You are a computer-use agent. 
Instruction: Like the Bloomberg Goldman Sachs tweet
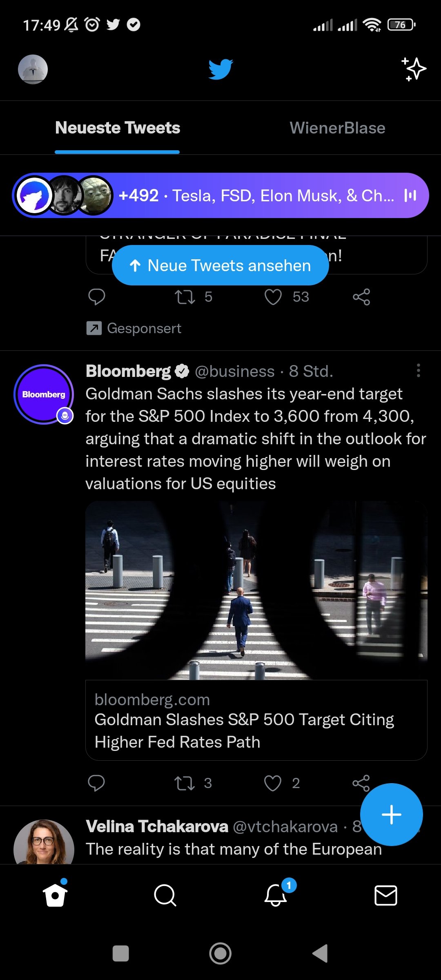tap(273, 783)
